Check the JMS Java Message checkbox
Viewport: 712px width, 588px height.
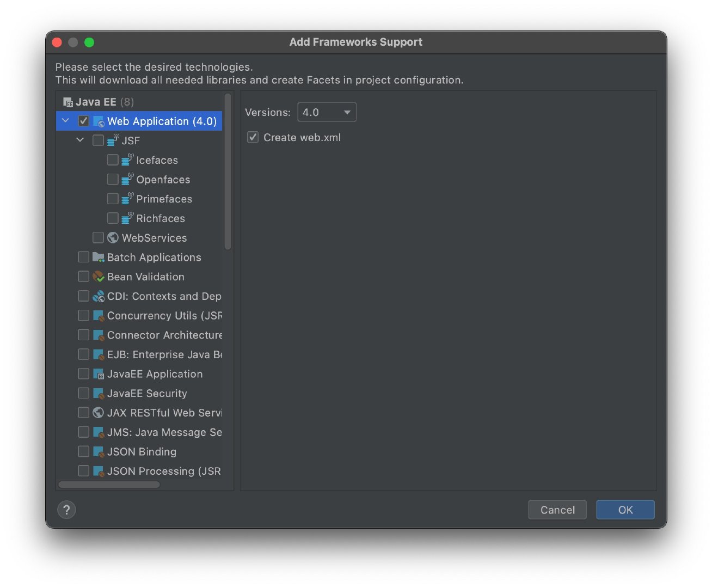coord(83,432)
